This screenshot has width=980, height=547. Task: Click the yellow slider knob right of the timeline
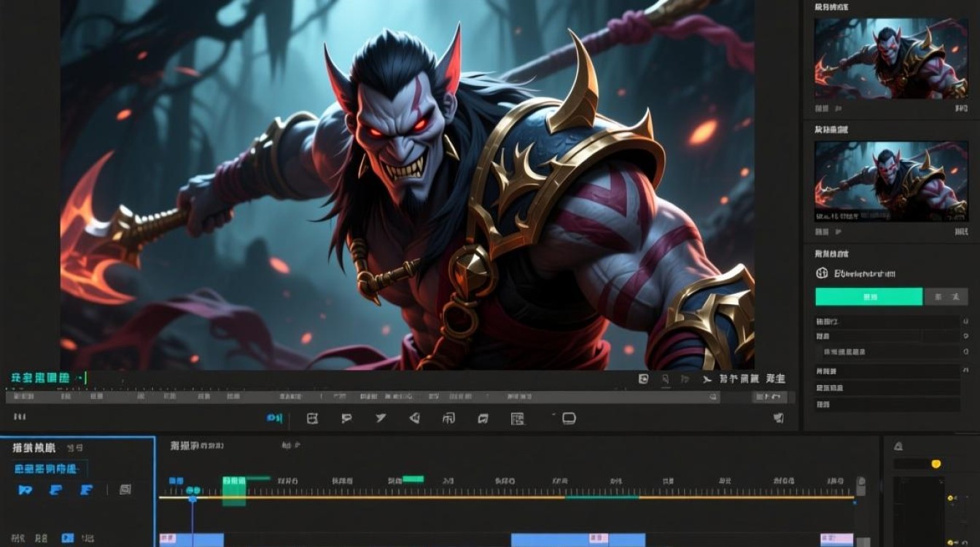click(936, 464)
